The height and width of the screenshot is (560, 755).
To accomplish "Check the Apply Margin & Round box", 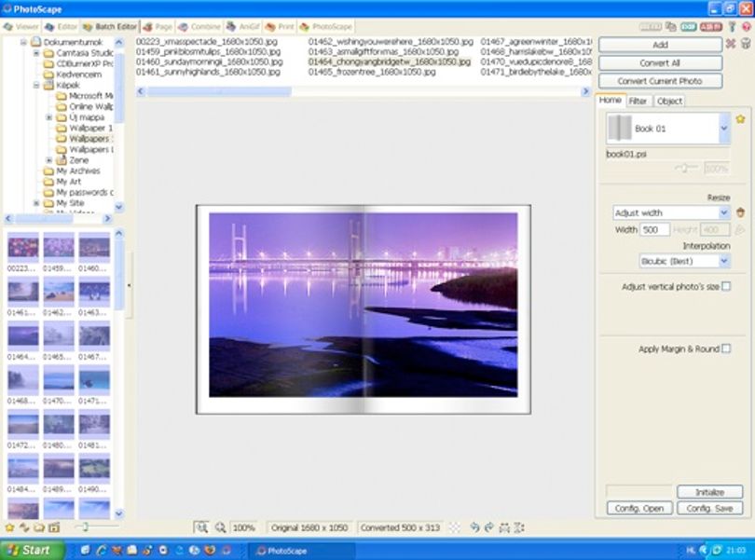I will [x=726, y=348].
